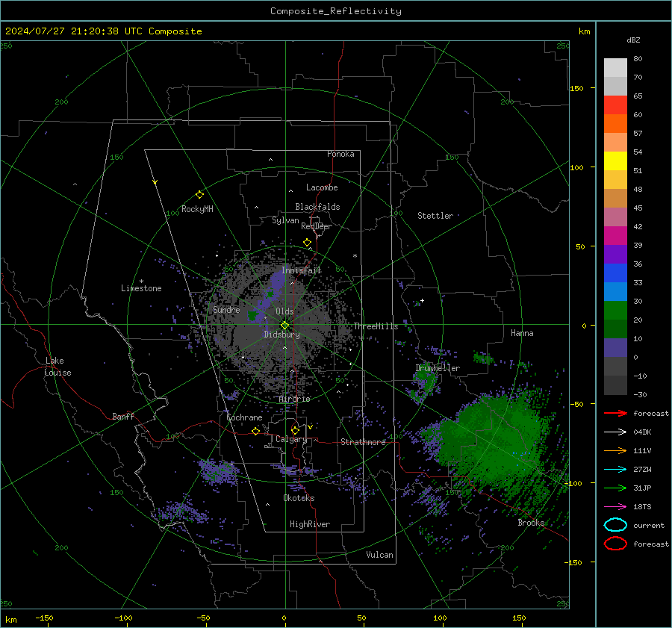Click the red forecast ellipse icon
Screen dimensions: 672x628
coord(615,544)
